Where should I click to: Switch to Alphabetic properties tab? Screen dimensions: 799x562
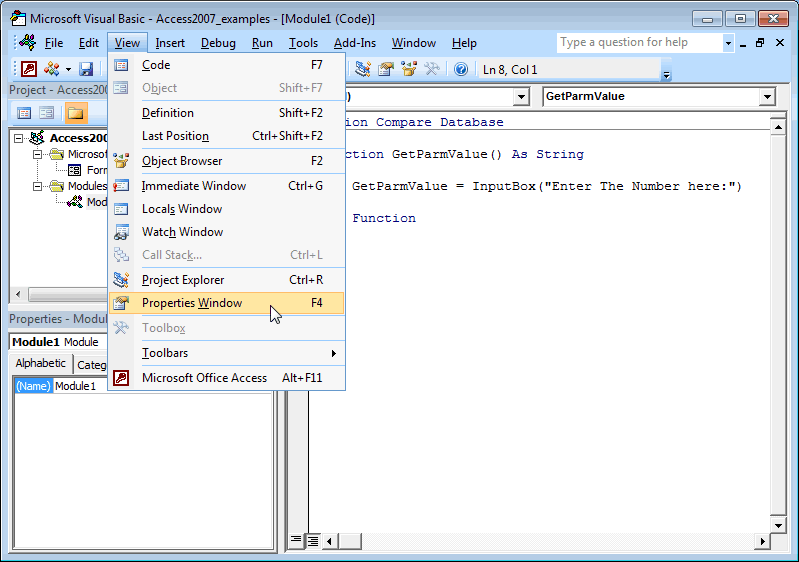[x=40, y=363]
